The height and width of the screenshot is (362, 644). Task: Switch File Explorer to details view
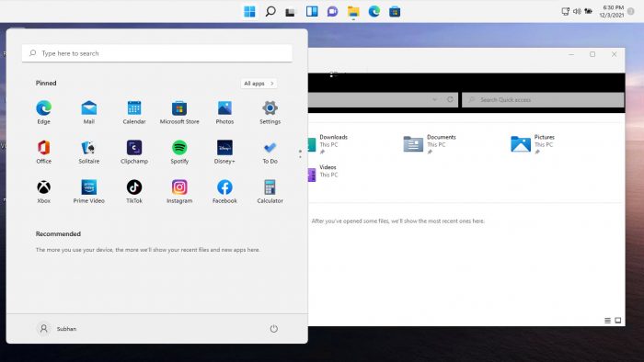[607, 321]
